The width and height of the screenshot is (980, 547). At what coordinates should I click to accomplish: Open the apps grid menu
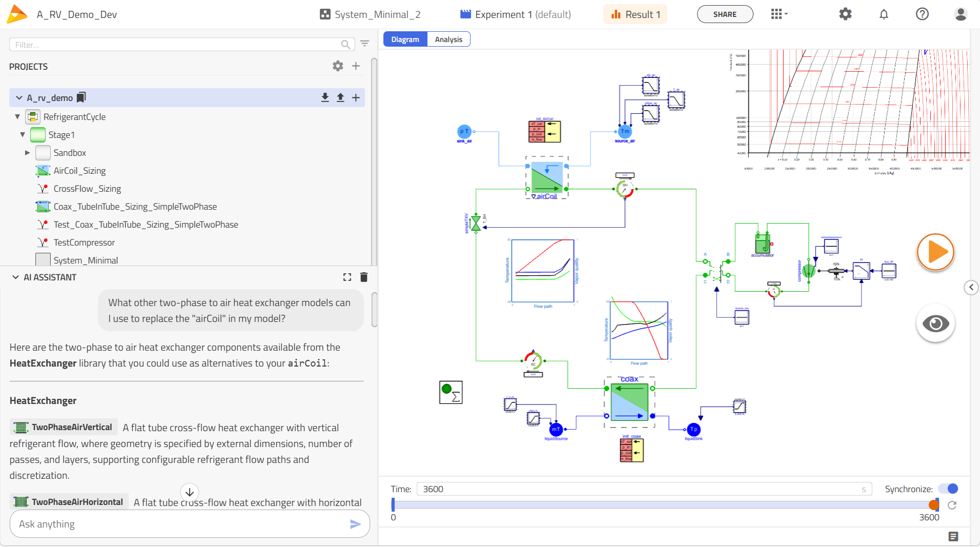tap(778, 14)
